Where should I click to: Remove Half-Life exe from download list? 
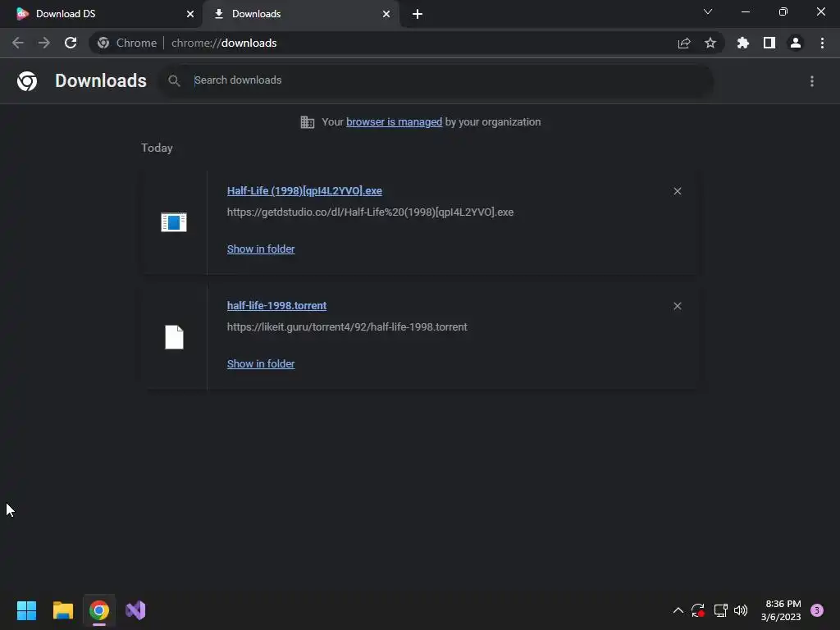point(677,191)
